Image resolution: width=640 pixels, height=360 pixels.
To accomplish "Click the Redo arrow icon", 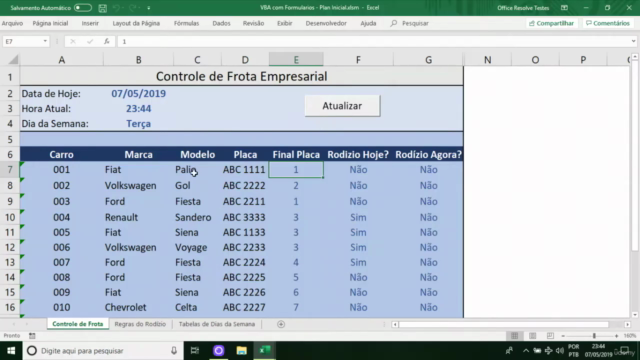I will pyautogui.click(x=132, y=8).
